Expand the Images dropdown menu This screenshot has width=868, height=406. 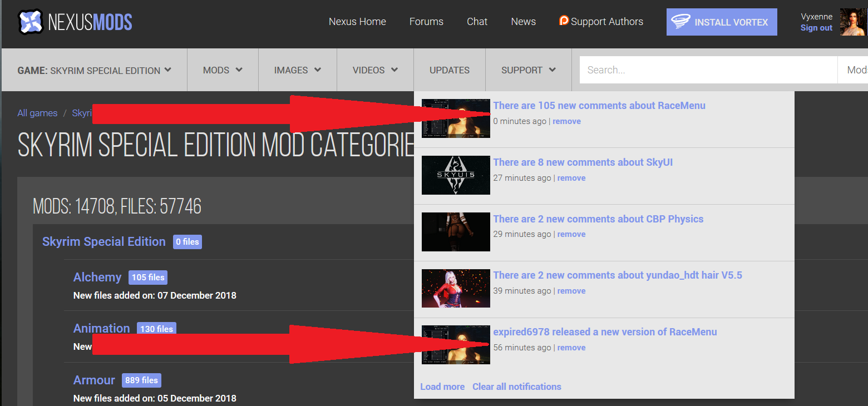click(298, 70)
